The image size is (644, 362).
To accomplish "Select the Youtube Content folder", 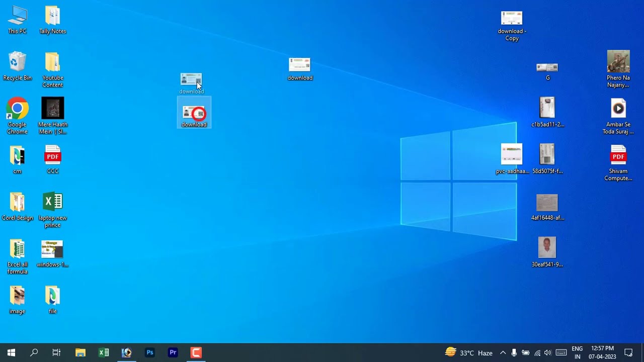I will coord(52,70).
